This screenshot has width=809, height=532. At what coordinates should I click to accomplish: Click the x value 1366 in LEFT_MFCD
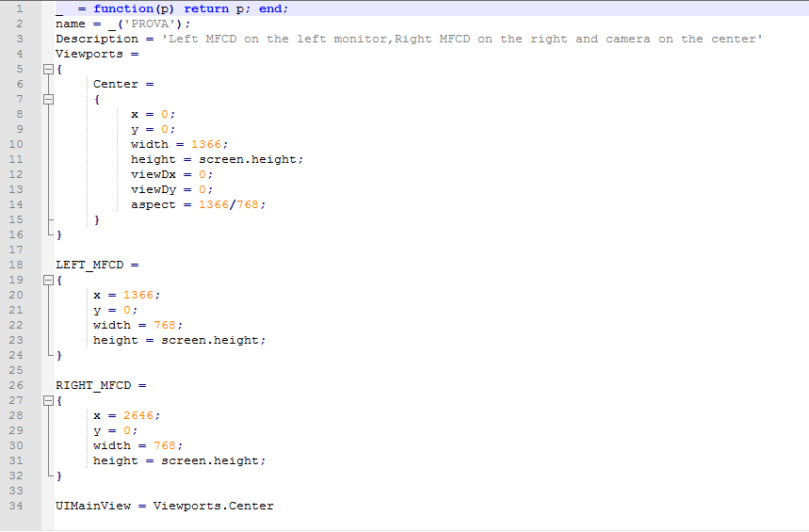[138, 295]
